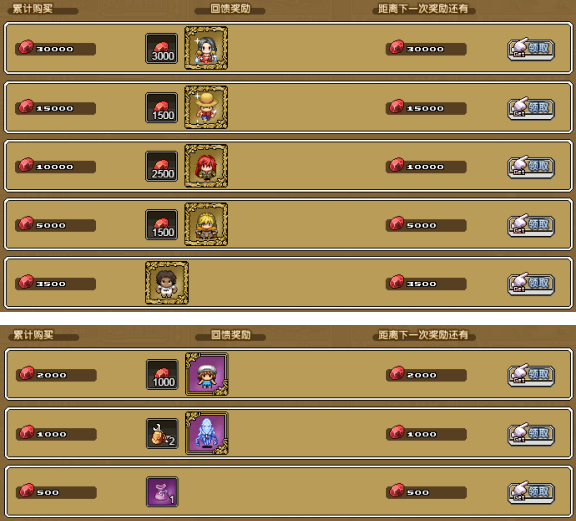Claim the 5000 gem tier reward
Screen dimensions: 576x521
pos(531,226)
